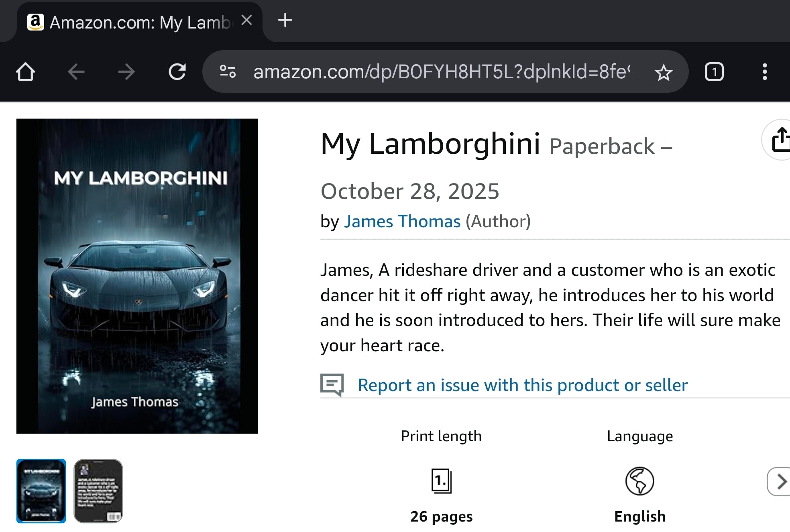Click the Amazon favicon on the browser tab
The width and height of the screenshot is (790, 532).
37,21
